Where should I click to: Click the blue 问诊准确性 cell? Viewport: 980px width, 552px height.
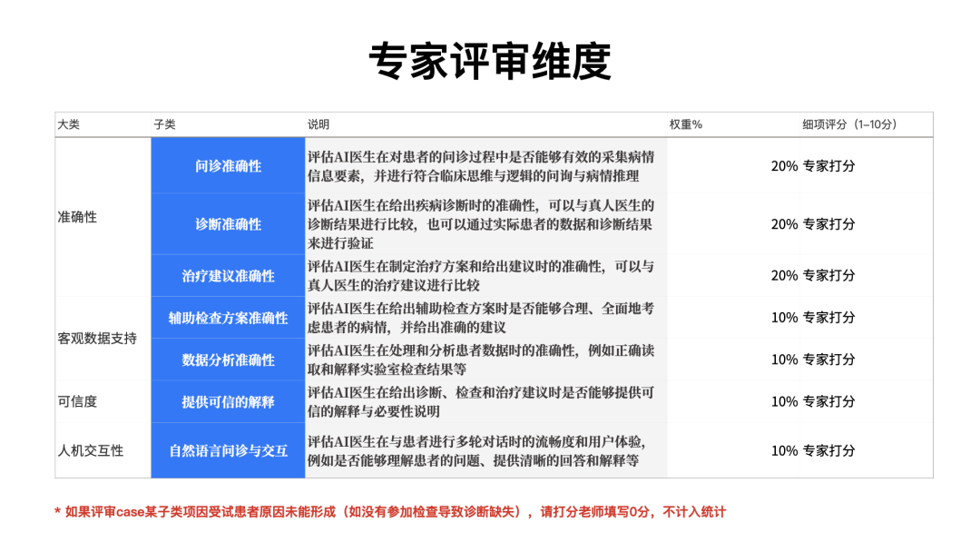tap(228, 166)
